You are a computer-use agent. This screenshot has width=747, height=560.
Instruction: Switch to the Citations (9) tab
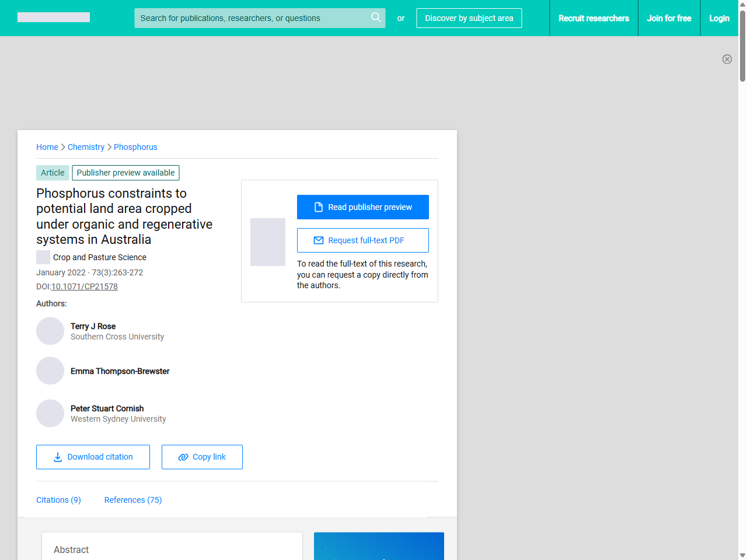point(58,500)
